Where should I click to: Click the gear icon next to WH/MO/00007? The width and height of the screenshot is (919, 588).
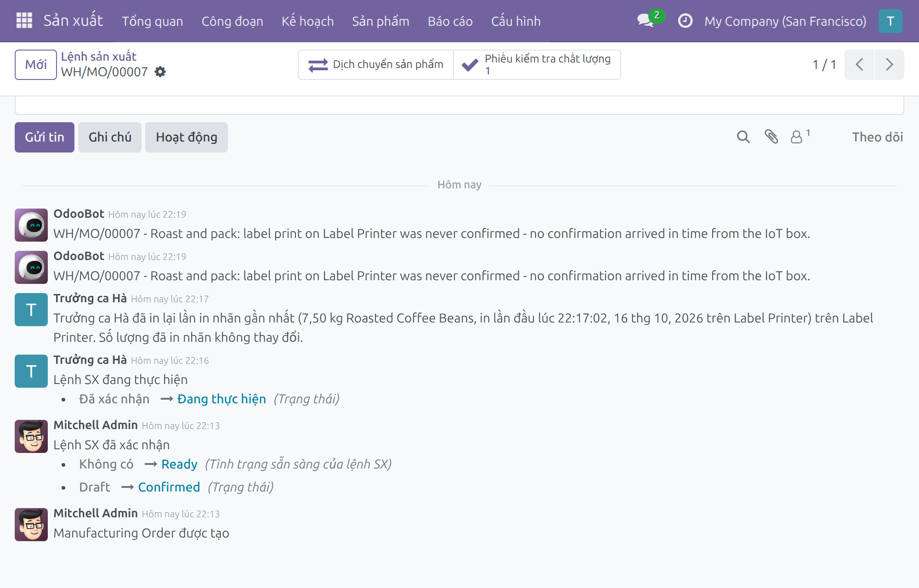(x=160, y=72)
